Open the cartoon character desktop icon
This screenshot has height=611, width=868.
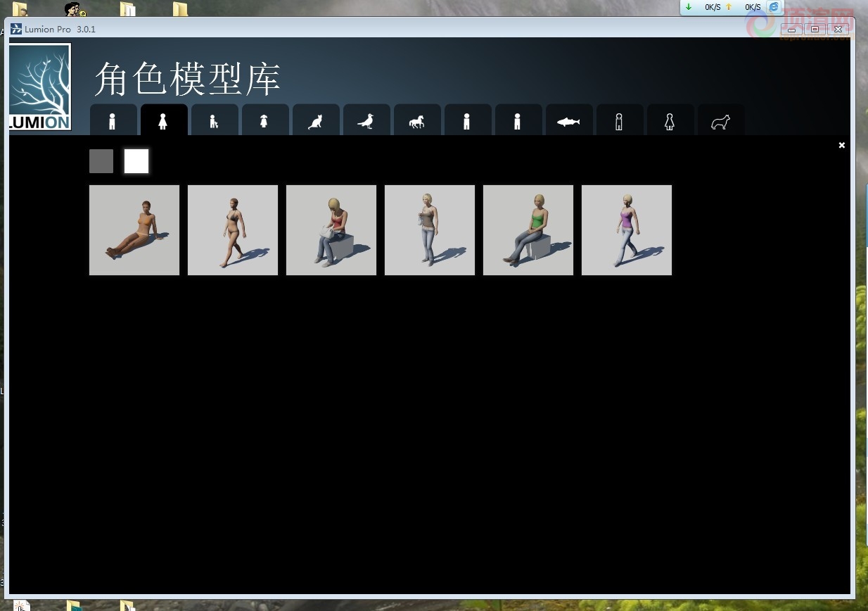pos(75,9)
